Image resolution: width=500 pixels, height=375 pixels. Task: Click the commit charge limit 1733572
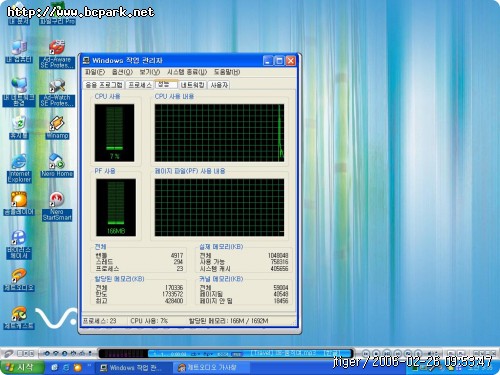[x=173, y=294]
